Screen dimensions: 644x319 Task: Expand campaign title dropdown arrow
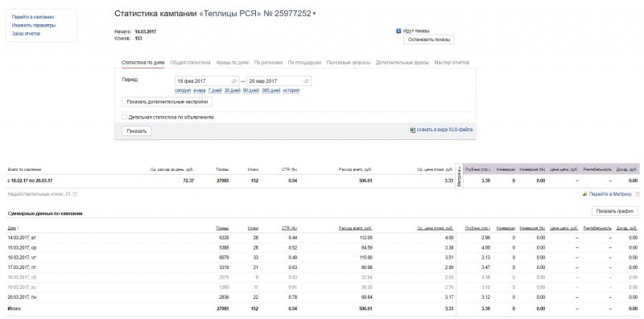[314, 14]
